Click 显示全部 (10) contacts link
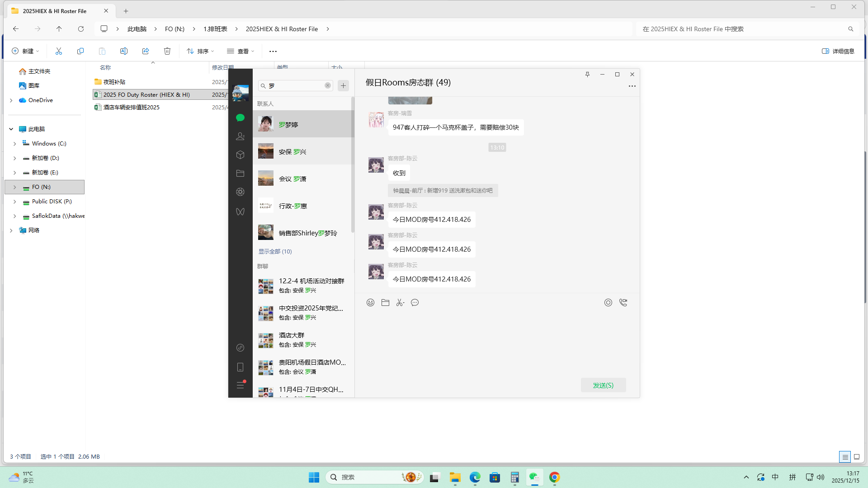 (x=275, y=251)
